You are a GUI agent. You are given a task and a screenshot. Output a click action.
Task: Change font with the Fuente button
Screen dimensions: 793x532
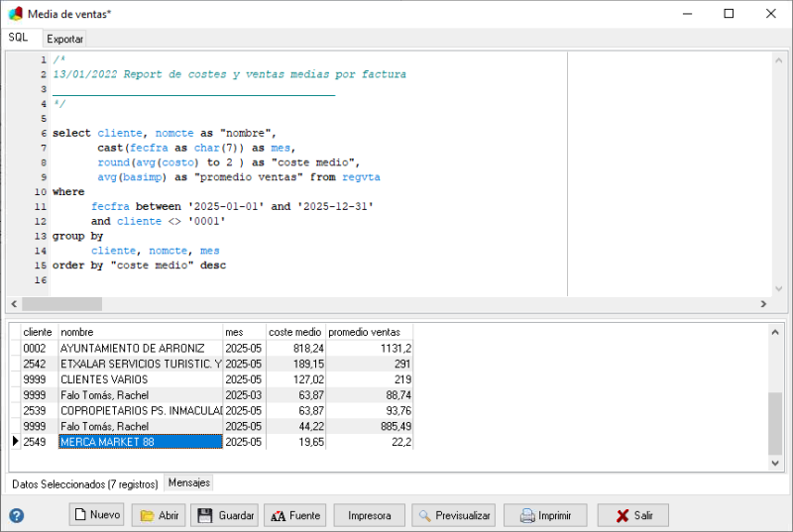(x=294, y=515)
